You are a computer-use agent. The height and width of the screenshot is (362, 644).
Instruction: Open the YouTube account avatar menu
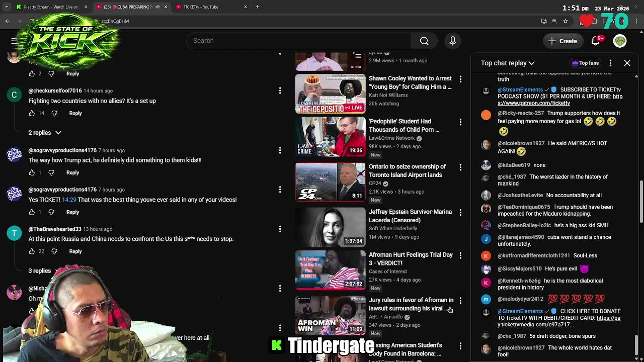(620, 41)
